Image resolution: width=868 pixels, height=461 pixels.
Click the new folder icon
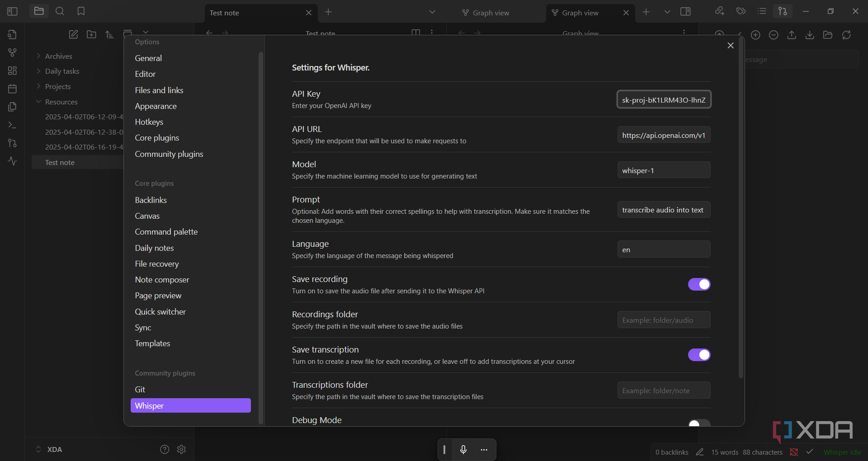[x=91, y=34]
